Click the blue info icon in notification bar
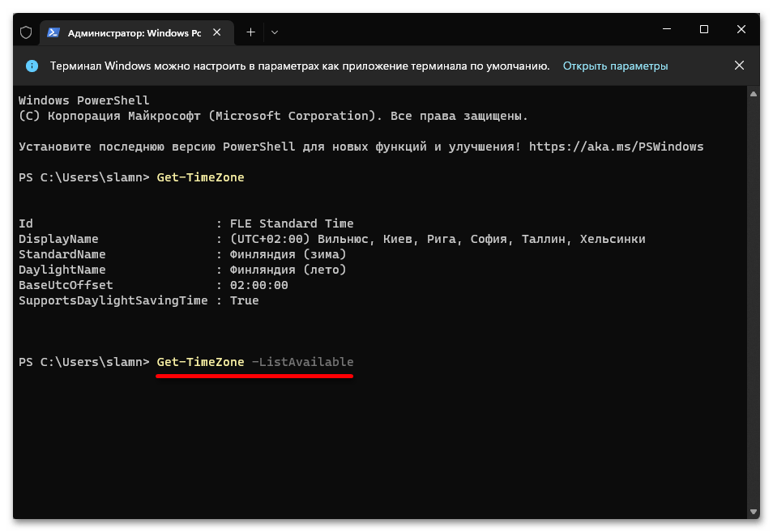Screen dimensions: 773x532 (x=32, y=66)
